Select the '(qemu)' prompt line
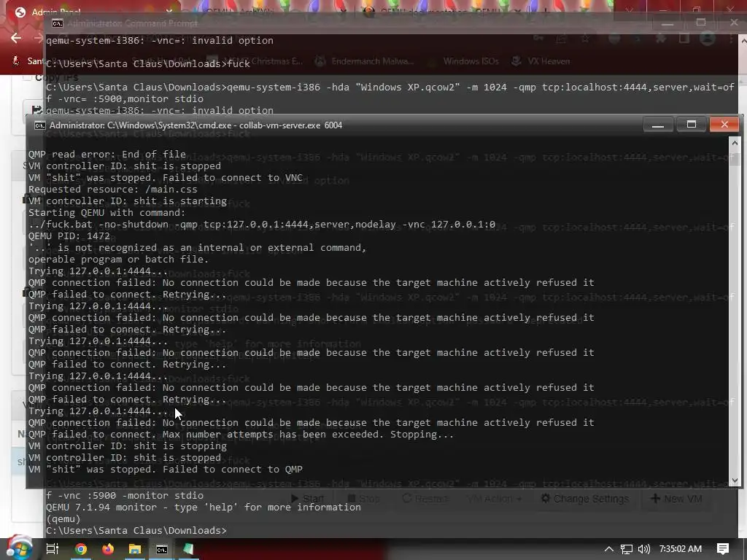The image size is (747, 560). click(63, 518)
